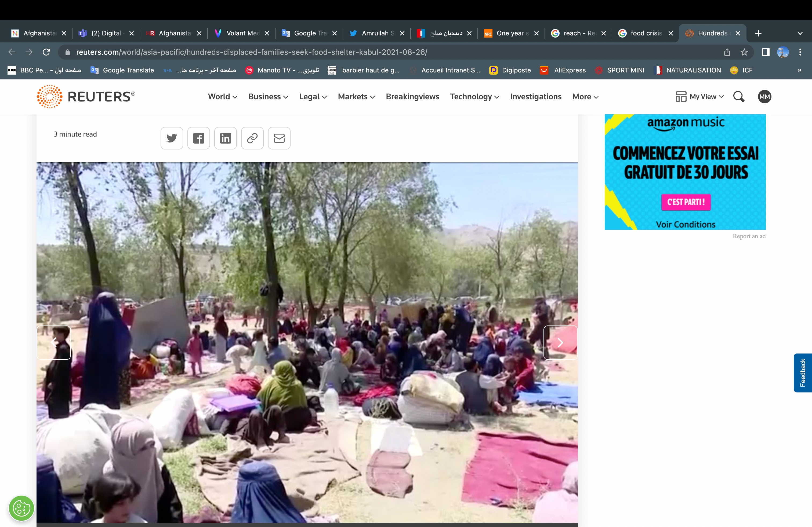The height and width of the screenshot is (527, 812).
Task: Share article on Facebook
Action: click(x=198, y=138)
